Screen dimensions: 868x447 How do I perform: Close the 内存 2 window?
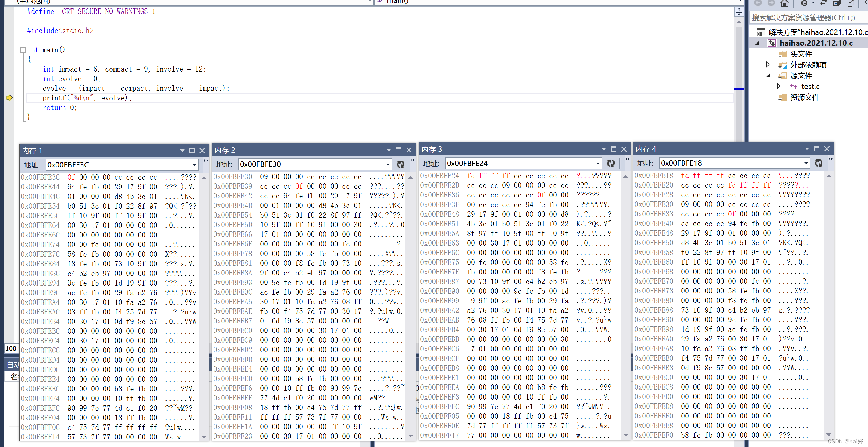coord(409,150)
